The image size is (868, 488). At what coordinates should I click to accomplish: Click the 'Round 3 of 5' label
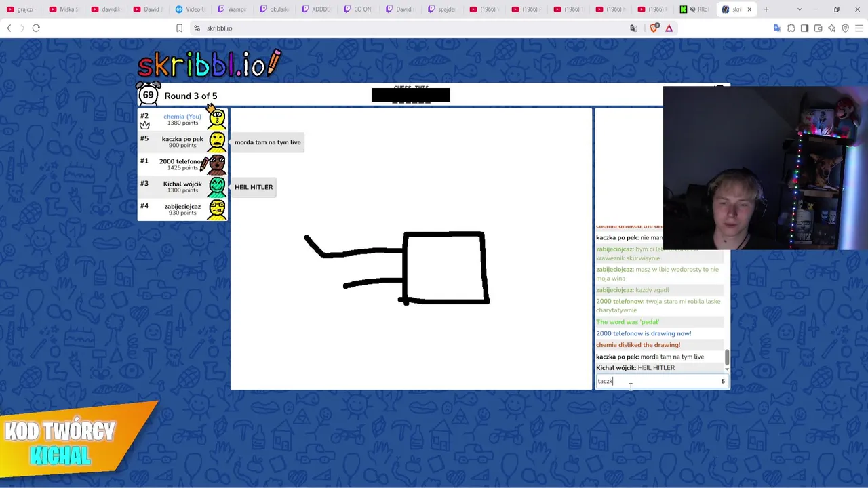pyautogui.click(x=191, y=96)
